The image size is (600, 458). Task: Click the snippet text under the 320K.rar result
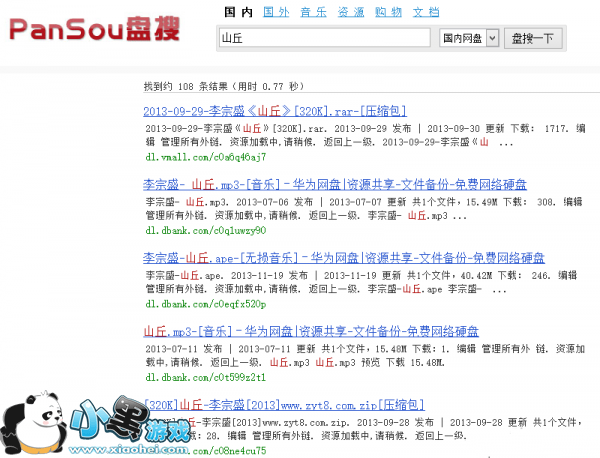(365, 135)
